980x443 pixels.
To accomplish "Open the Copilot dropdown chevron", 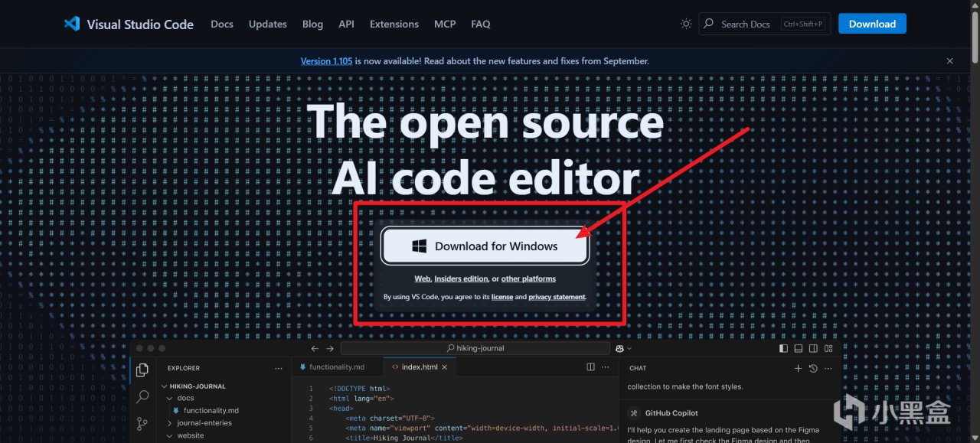I will 629,348.
